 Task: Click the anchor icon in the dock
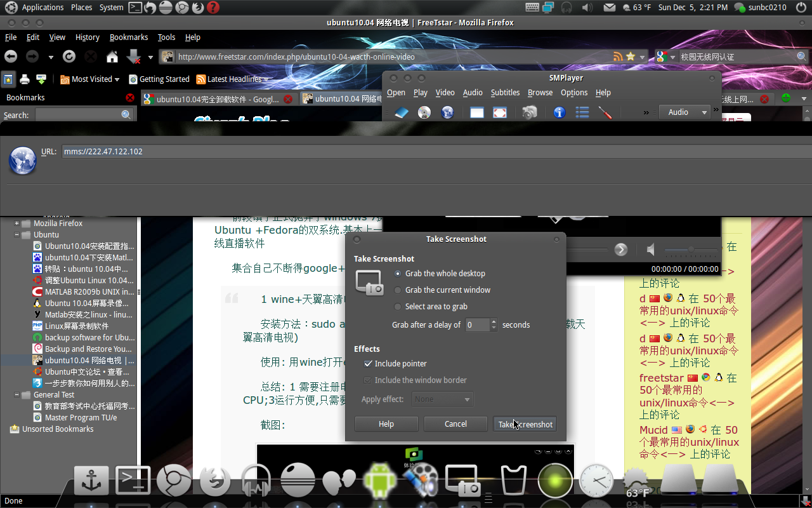click(91, 480)
